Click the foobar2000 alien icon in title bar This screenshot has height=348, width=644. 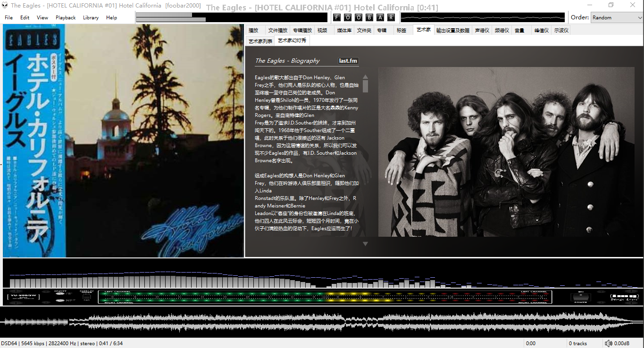[5, 5]
